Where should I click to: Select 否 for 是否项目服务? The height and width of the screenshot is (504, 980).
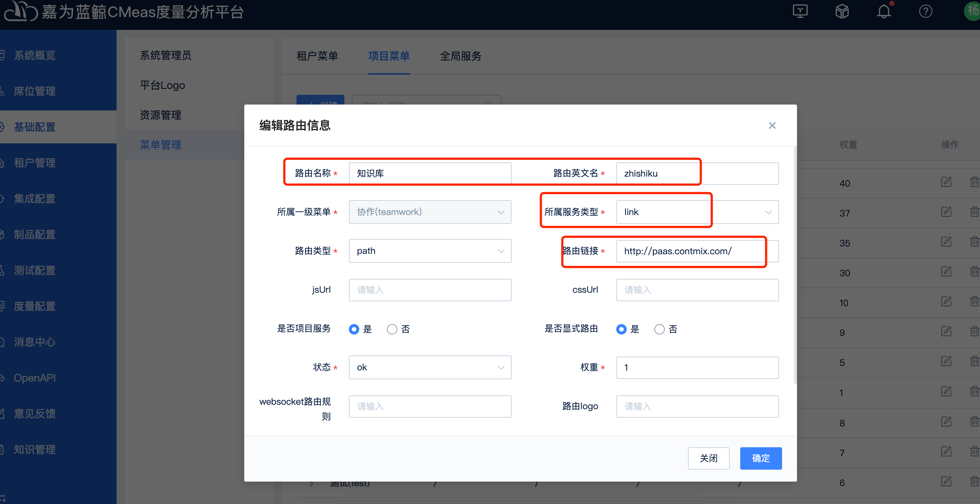[x=392, y=329]
